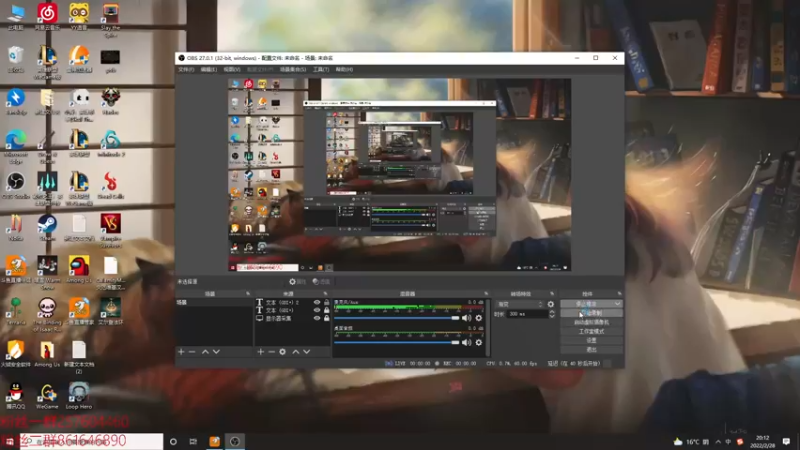
Task: Remove selected scene with minus icon
Action: [192, 352]
